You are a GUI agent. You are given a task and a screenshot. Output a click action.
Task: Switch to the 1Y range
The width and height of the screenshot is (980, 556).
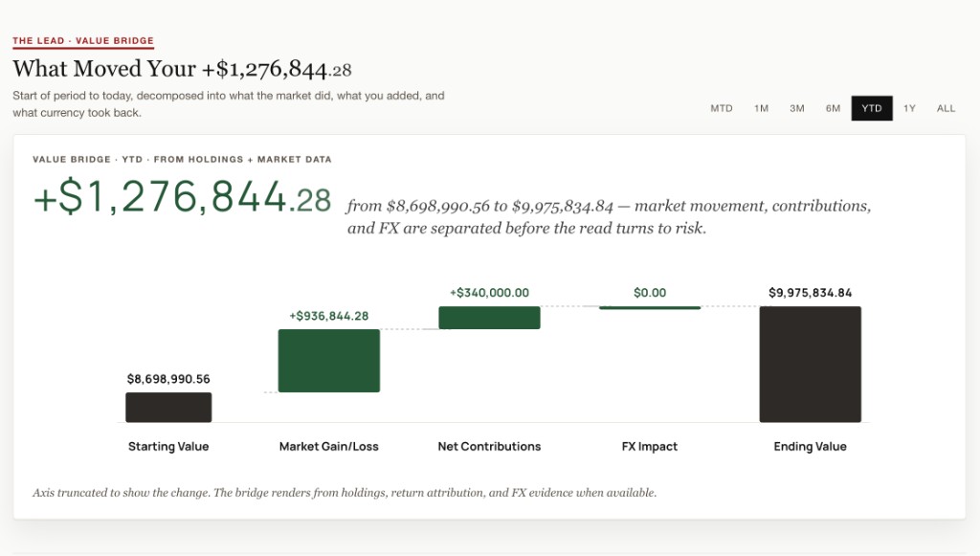909,108
